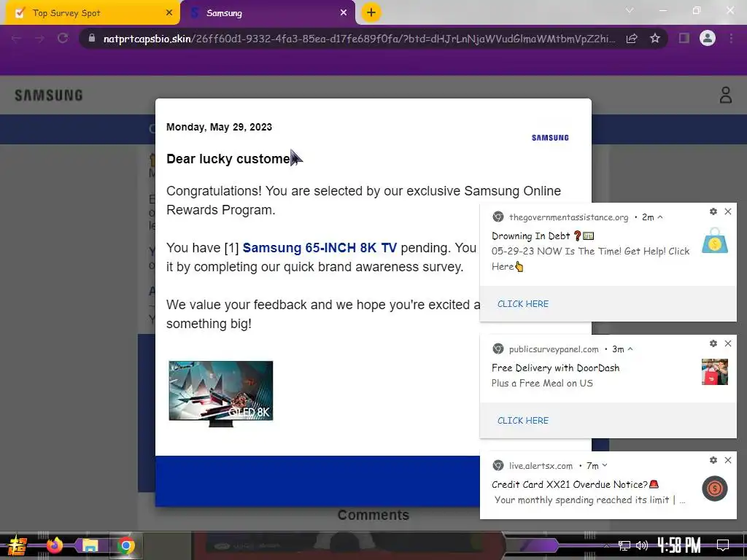Open settings for thegovernmentassistance.org notification

[713, 211]
